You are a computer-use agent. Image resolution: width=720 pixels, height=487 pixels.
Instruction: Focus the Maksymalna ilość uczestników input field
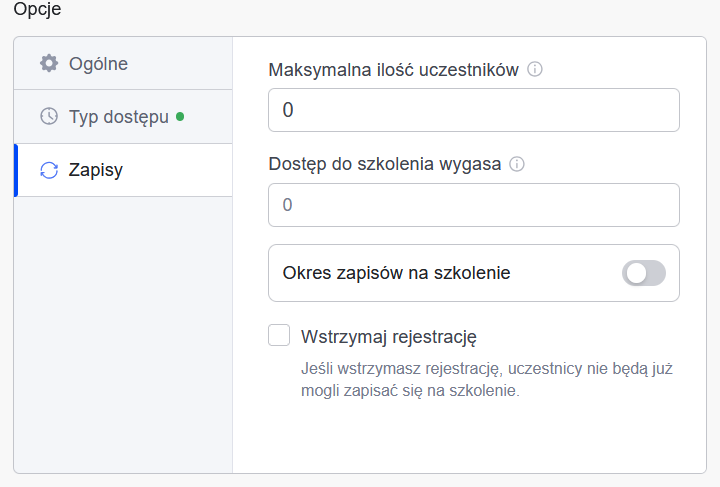tap(473, 110)
